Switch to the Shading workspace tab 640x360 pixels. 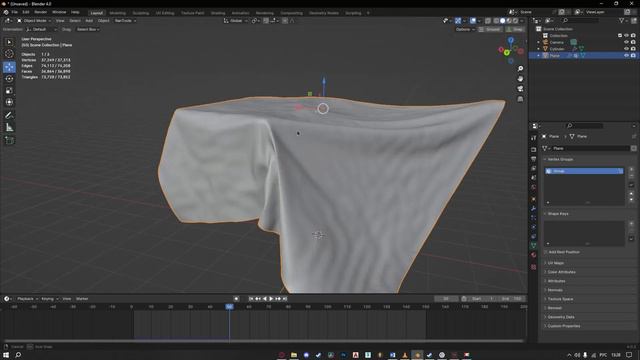click(x=218, y=13)
